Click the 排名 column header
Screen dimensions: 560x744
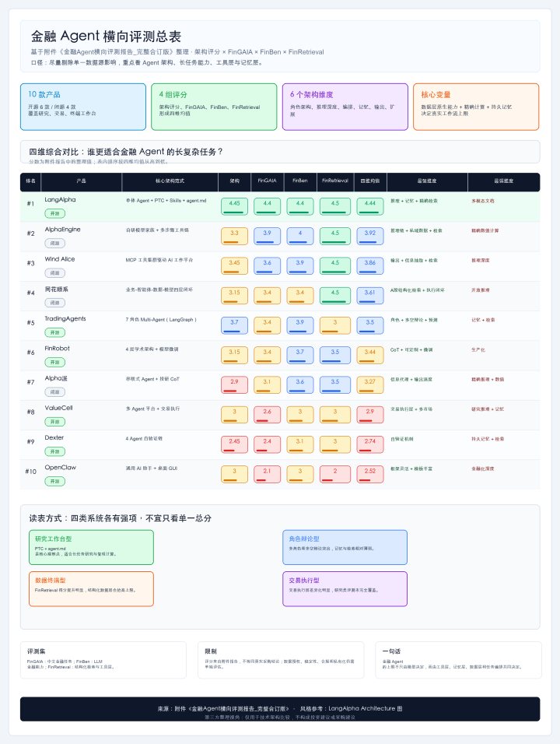coord(31,181)
